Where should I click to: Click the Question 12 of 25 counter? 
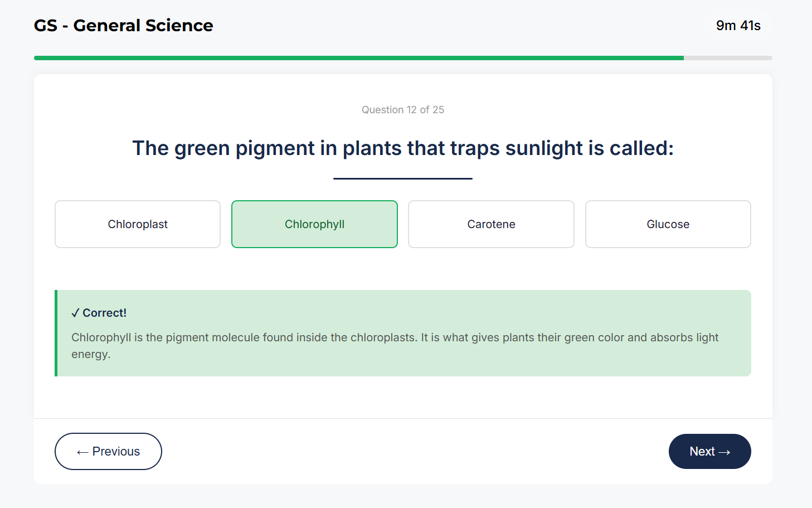pos(402,110)
